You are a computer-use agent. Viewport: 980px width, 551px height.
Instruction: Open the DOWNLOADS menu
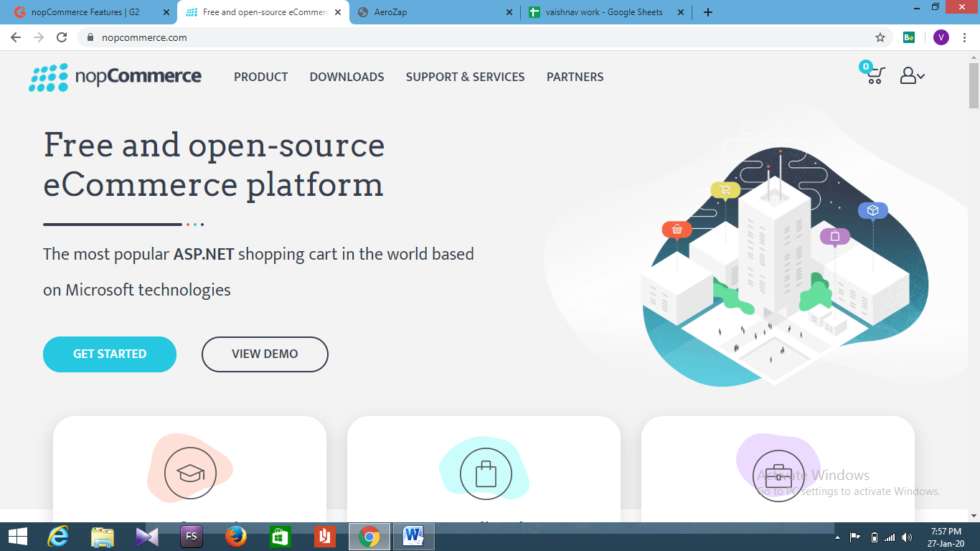[x=347, y=77]
